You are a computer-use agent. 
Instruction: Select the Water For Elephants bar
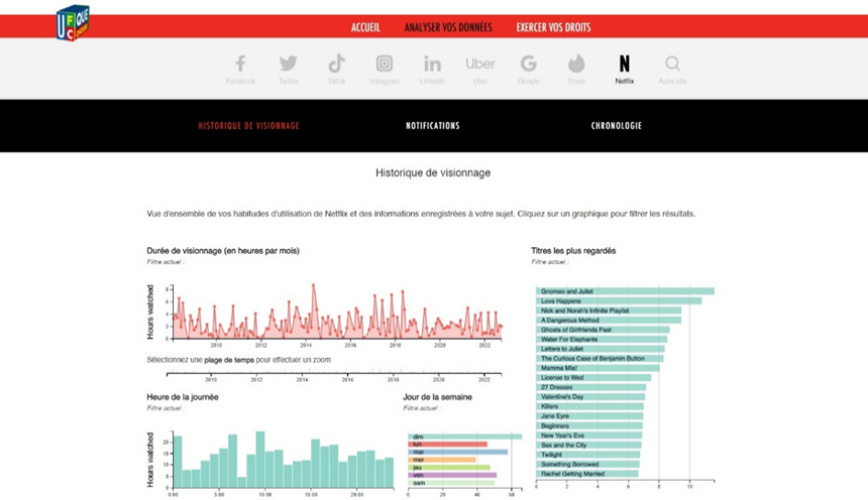[x=602, y=340]
